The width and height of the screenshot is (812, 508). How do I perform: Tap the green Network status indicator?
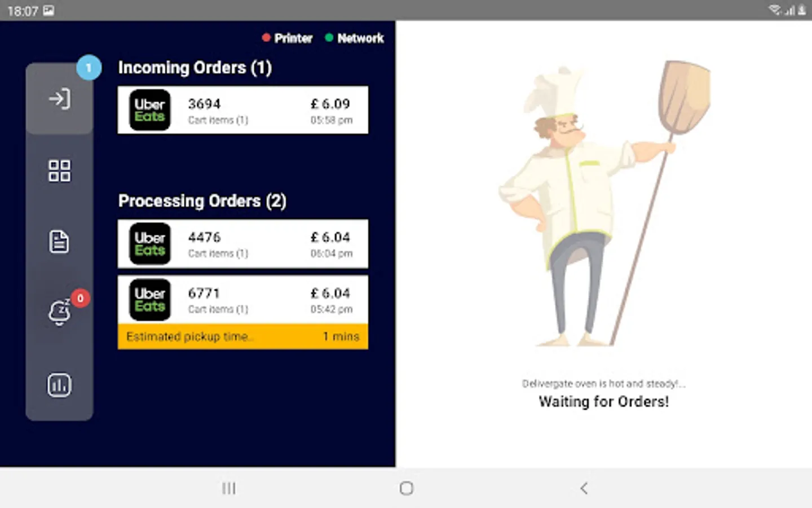pyautogui.click(x=355, y=38)
